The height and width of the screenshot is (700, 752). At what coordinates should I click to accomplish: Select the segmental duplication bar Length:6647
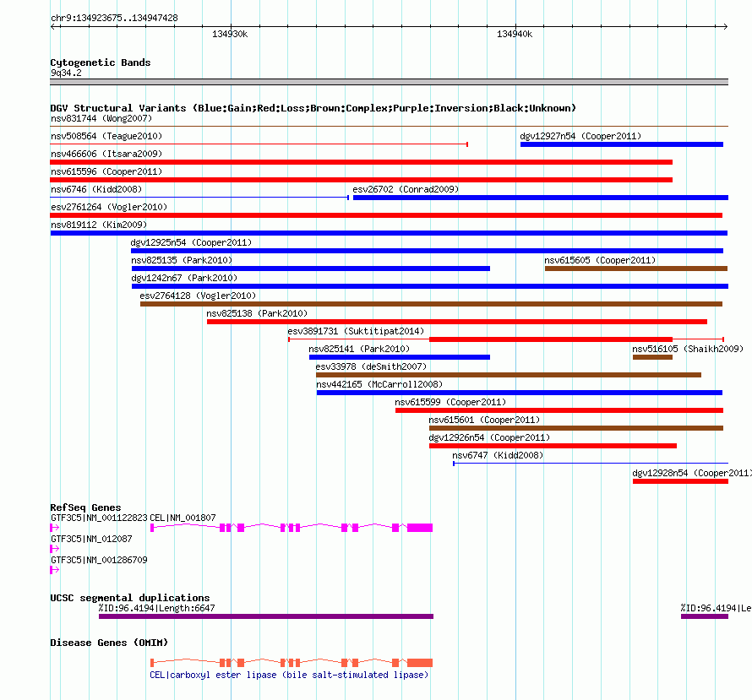click(x=266, y=616)
